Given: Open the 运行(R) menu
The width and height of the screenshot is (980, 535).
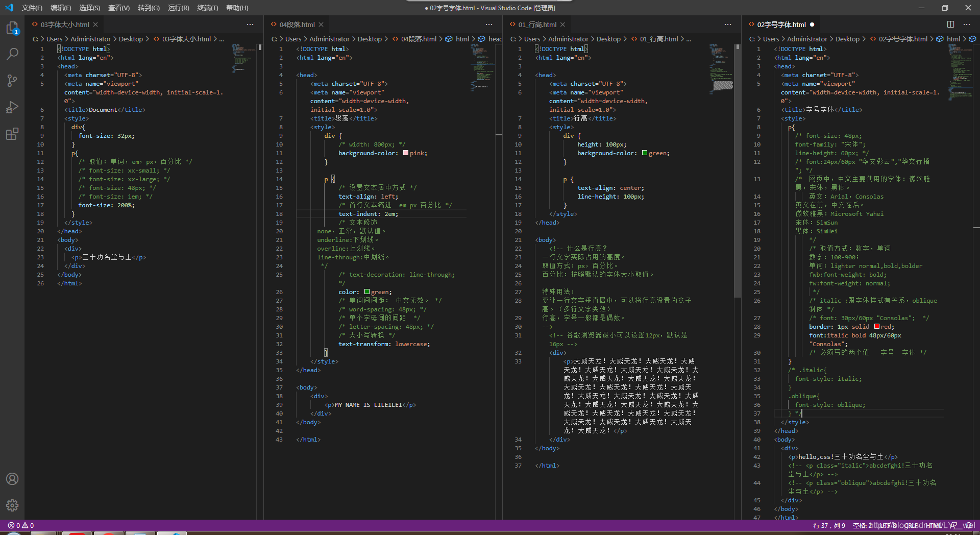Looking at the screenshot, I should pos(178,8).
